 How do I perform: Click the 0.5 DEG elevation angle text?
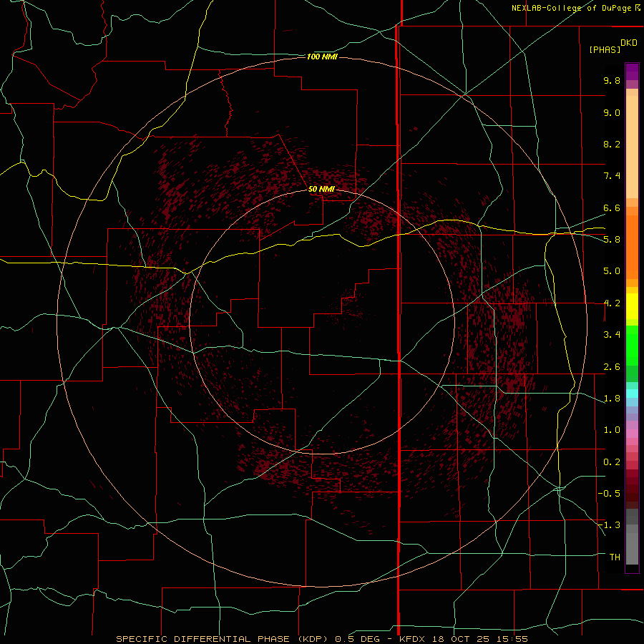click(x=359, y=639)
